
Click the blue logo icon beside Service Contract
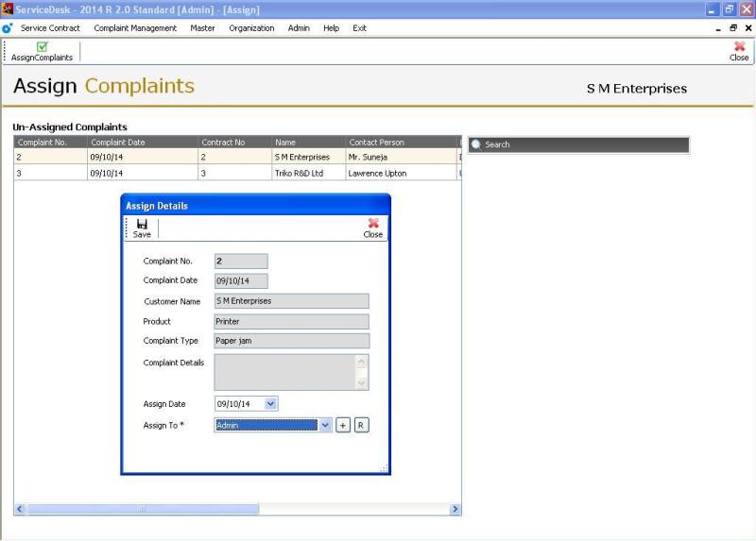(x=8, y=28)
